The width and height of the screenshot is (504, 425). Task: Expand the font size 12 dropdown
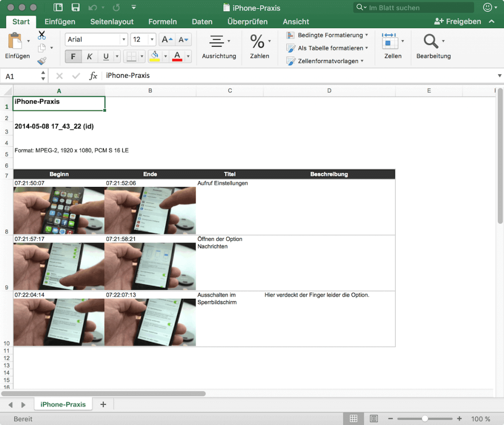tap(152, 39)
